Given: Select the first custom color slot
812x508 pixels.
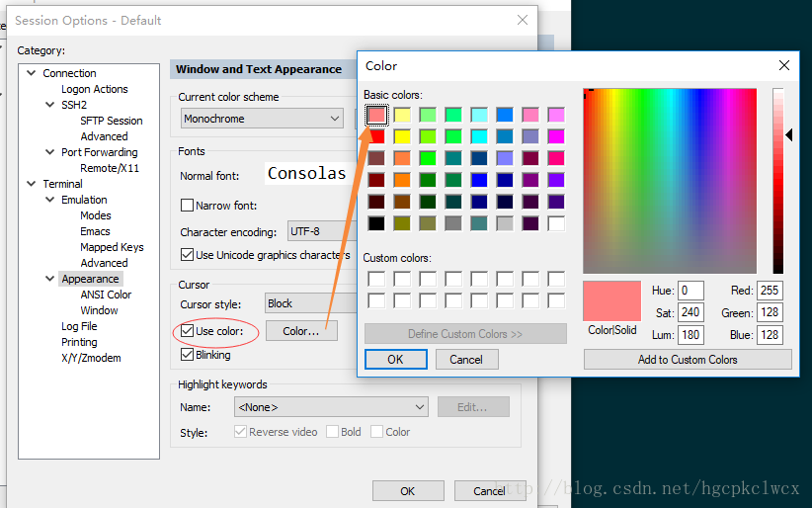Looking at the screenshot, I should click(376, 279).
